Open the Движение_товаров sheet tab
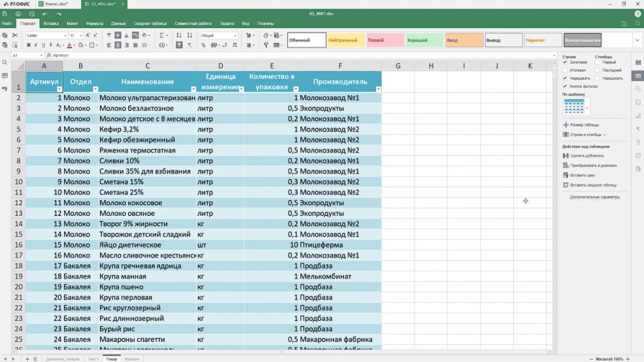Image resolution: width=644 pixels, height=362 pixels. 62,359
